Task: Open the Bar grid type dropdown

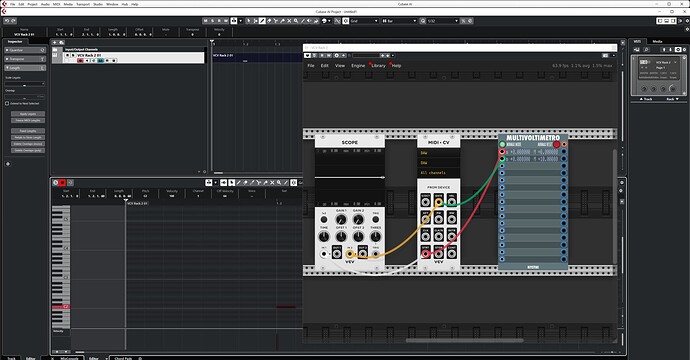Action: click(400, 21)
